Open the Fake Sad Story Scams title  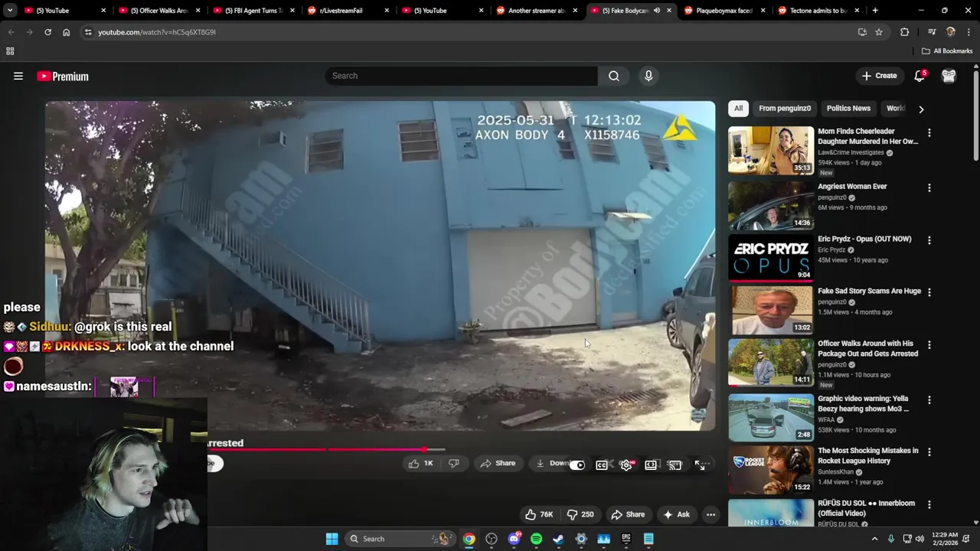point(869,291)
